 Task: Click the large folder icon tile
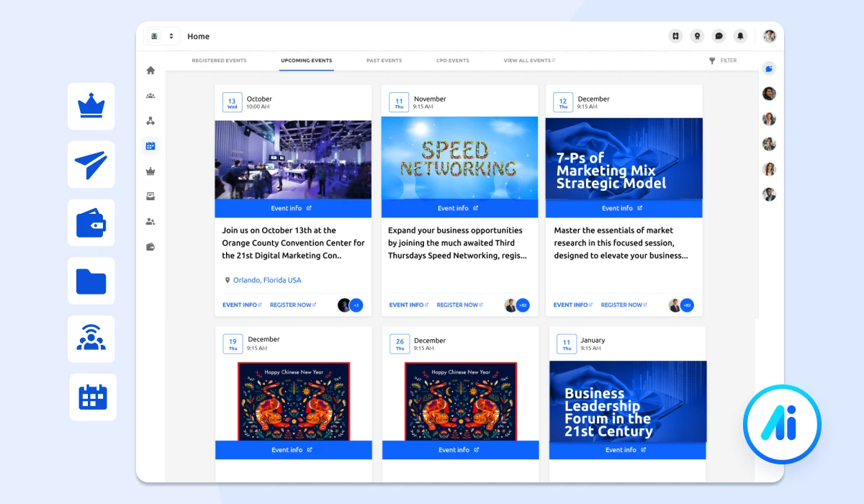pos(91,281)
